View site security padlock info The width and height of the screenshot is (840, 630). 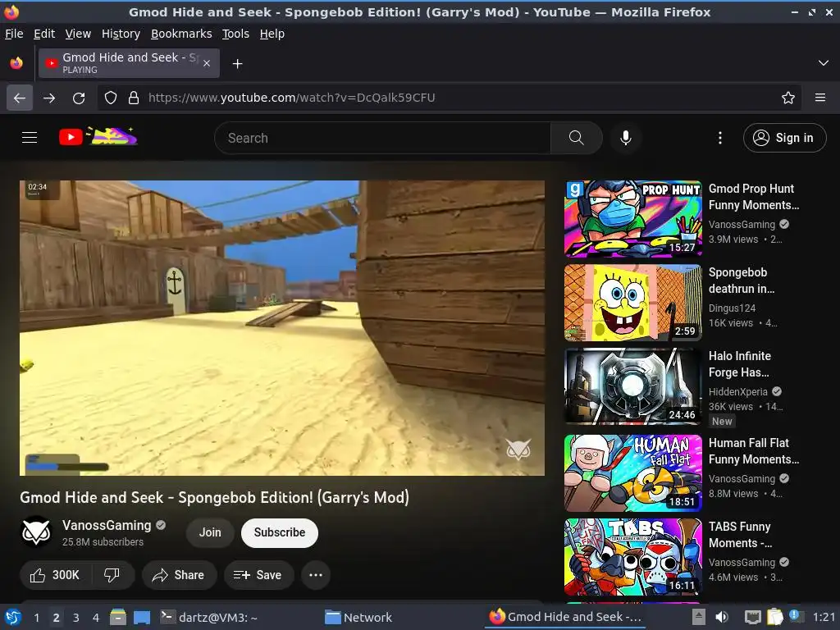[x=134, y=98]
